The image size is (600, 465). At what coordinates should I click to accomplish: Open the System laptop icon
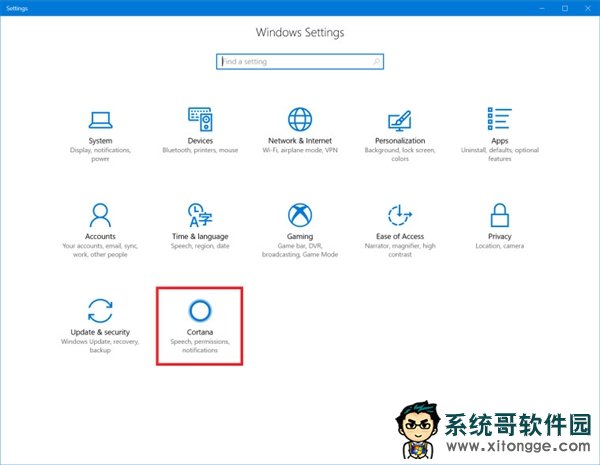click(x=100, y=120)
